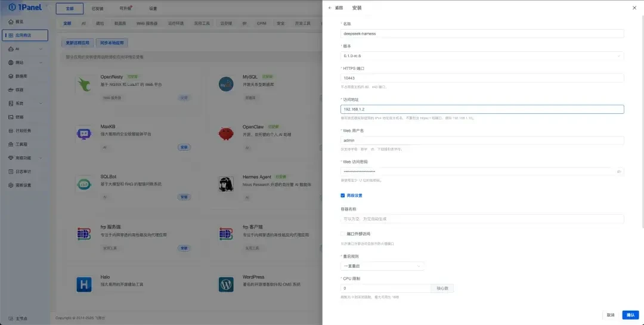Click the 数据库 stacked-layers icon in the sidebar
The image size is (644, 325).
coord(11,76)
